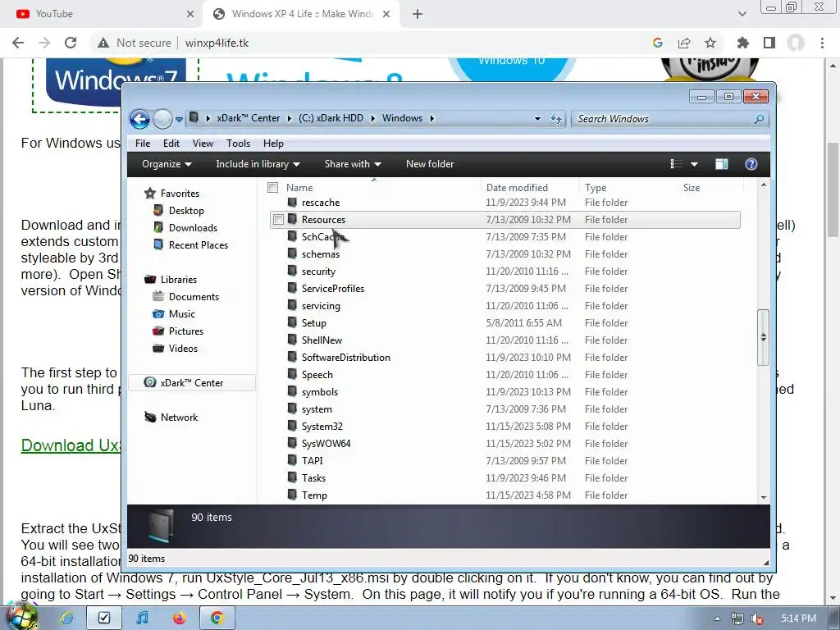Select the Tasks folder name
Screen dimensions: 840x630
(313, 478)
